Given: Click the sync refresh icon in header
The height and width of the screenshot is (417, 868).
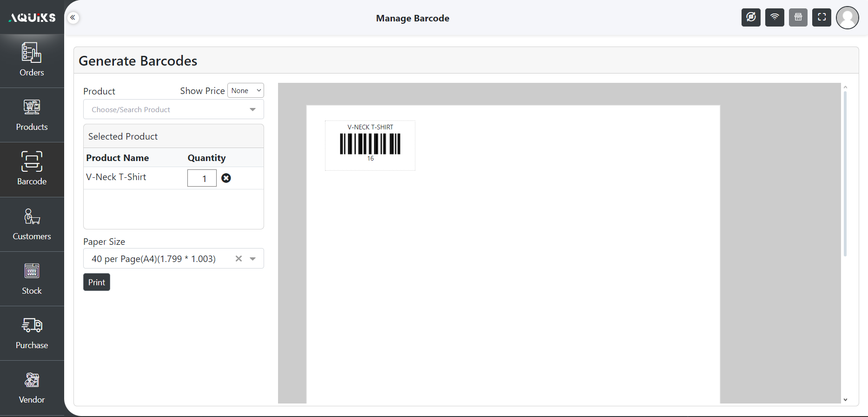Looking at the screenshot, I should point(751,18).
